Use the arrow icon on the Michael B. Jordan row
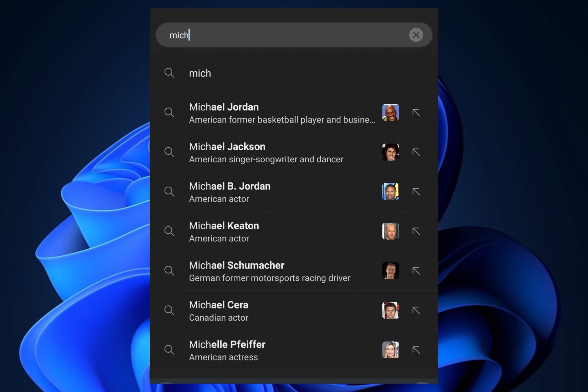Image resolution: width=588 pixels, height=392 pixels. (416, 191)
